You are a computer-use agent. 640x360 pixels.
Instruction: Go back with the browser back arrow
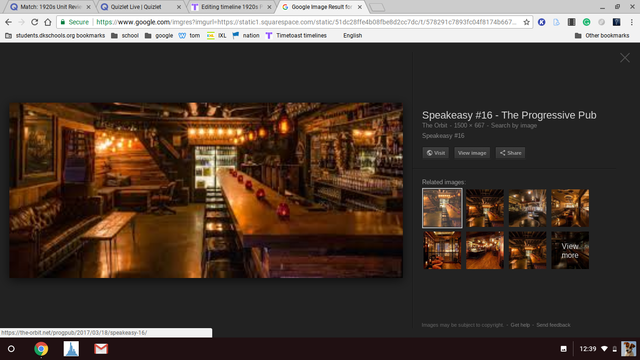(x=8, y=22)
